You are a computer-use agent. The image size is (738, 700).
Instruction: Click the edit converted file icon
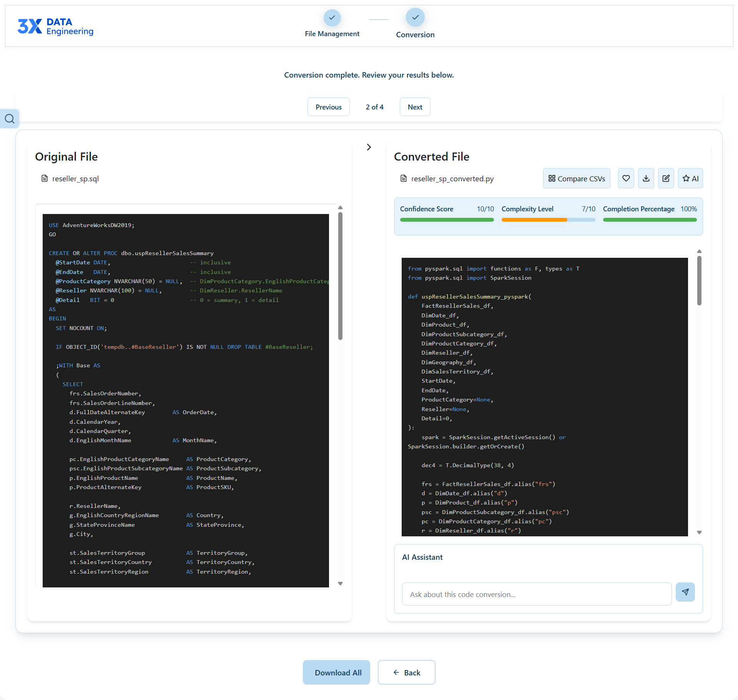tap(666, 178)
